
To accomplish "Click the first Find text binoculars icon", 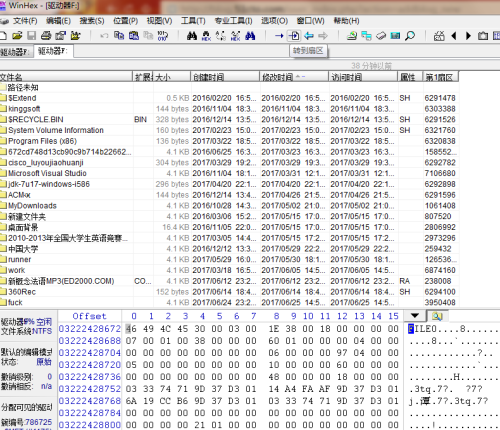I will click(x=192, y=36).
